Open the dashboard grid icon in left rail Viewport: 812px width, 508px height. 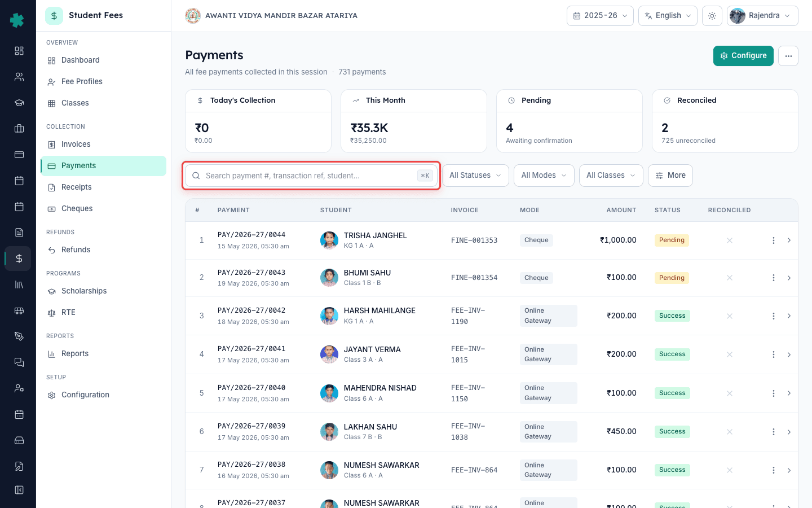pyautogui.click(x=19, y=51)
